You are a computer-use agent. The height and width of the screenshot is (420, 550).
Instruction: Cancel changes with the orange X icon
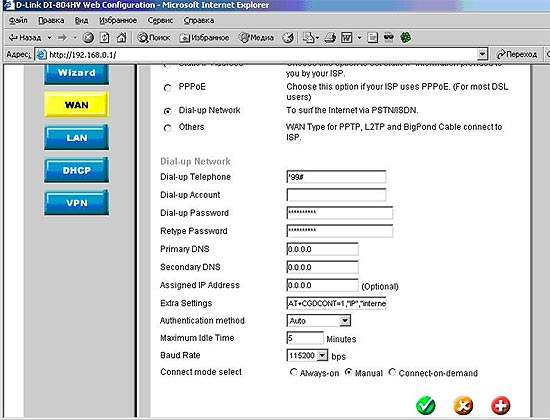pyautogui.click(x=463, y=406)
